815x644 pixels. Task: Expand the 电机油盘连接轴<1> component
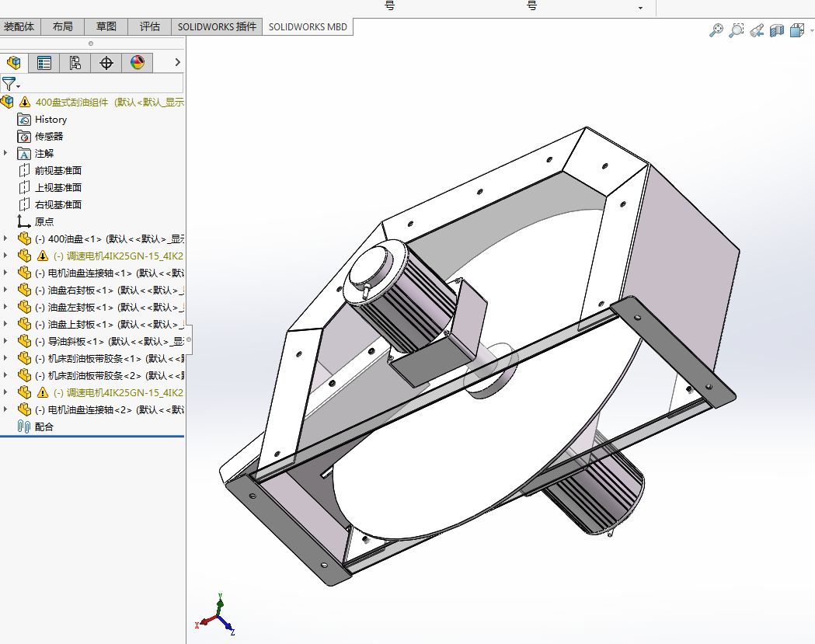tap(5, 273)
